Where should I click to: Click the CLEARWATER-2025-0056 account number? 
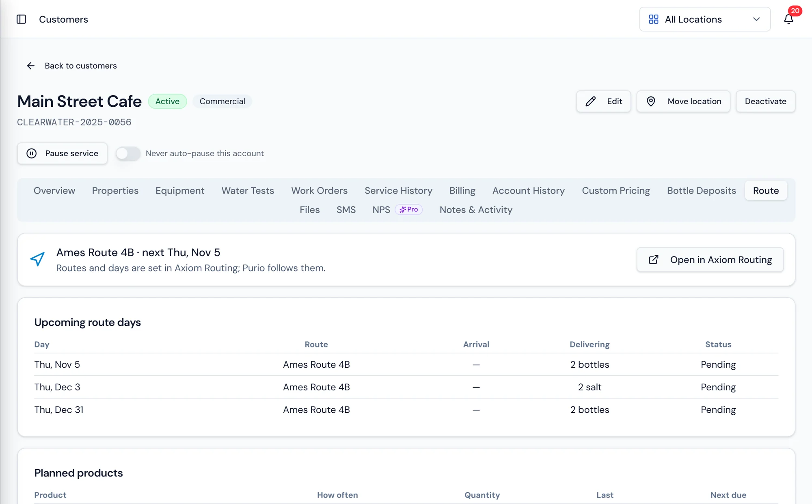pos(74,122)
